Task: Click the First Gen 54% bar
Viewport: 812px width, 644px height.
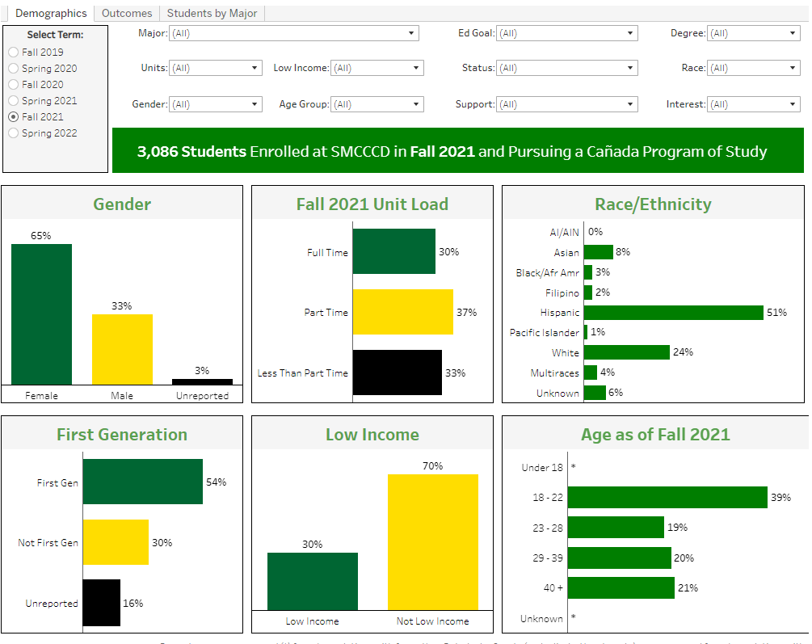Action: [x=143, y=482]
